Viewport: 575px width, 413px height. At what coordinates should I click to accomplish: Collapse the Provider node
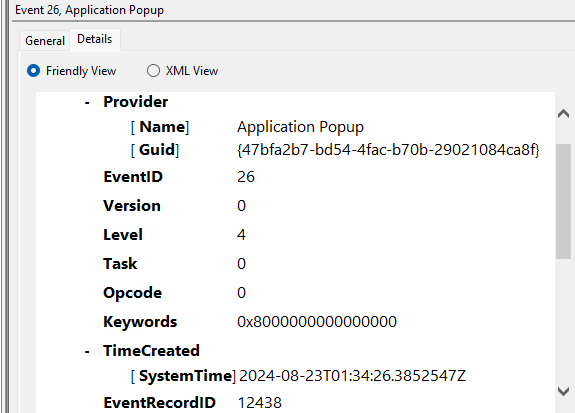tap(87, 103)
